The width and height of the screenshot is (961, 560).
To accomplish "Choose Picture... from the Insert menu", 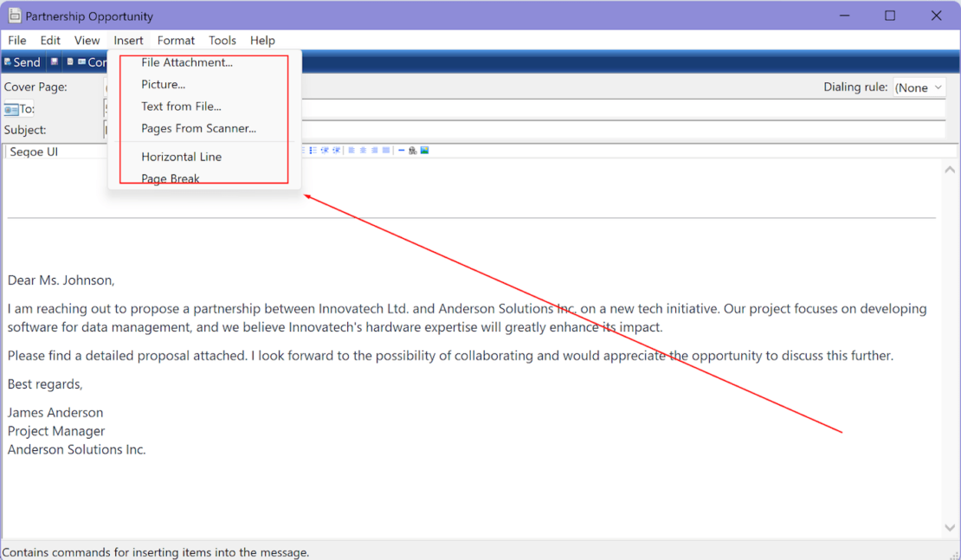I will 163,84.
